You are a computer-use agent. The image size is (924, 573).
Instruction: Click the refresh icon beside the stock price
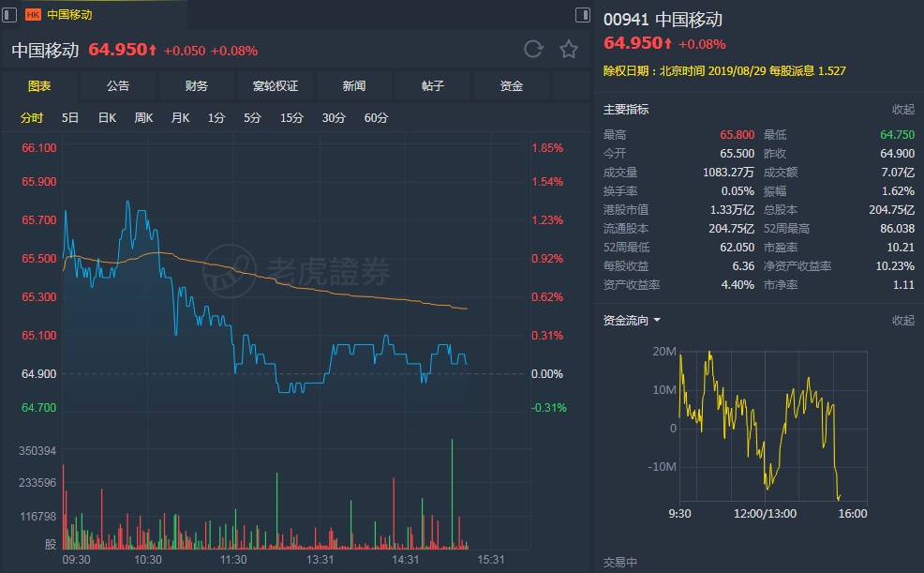tap(533, 50)
